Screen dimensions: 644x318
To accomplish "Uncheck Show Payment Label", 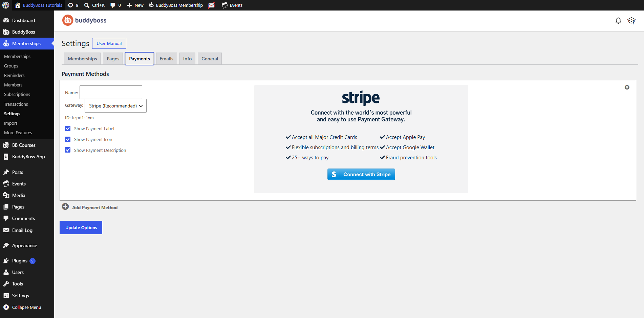I will click(68, 128).
